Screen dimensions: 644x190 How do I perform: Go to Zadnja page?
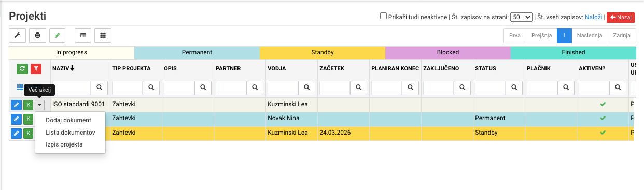[x=621, y=36]
